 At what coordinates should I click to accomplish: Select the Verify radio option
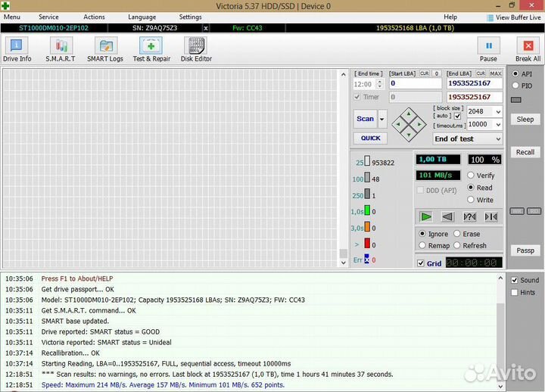471,176
